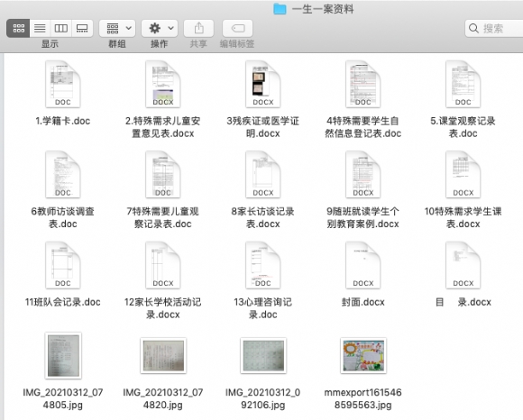Select the 1.学籍卡.doc file icon
The width and height of the screenshot is (523, 420).
coord(63,84)
